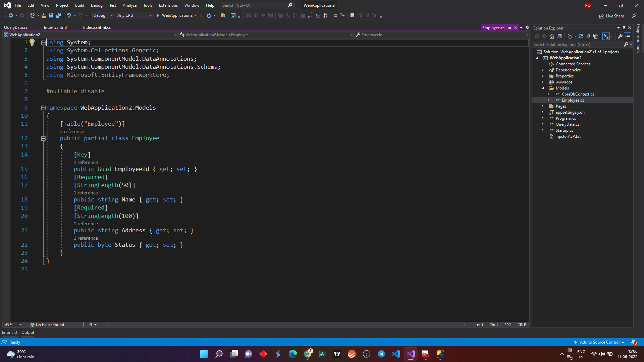The width and height of the screenshot is (644, 362).
Task: Open the Error List tab
Action: tap(10, 333)
